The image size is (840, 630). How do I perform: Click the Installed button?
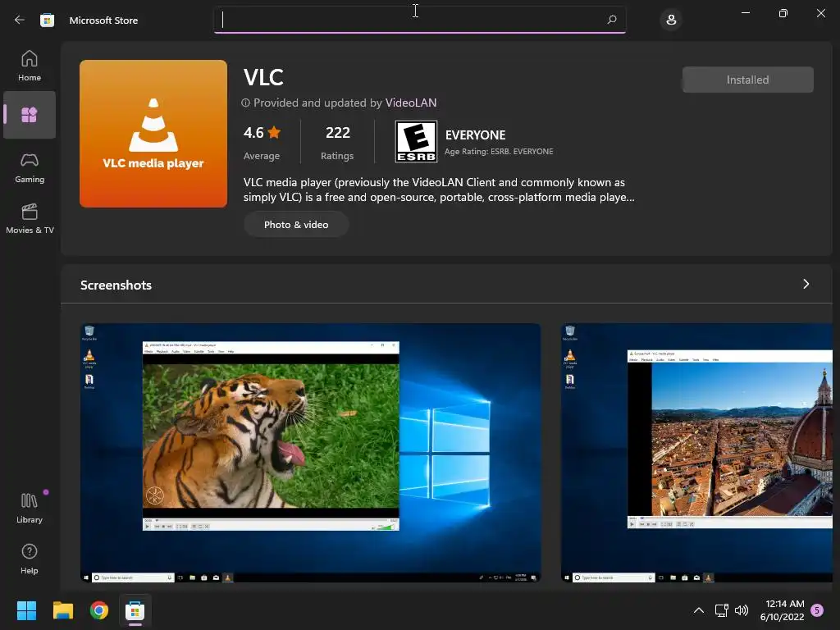coord(748,80)
